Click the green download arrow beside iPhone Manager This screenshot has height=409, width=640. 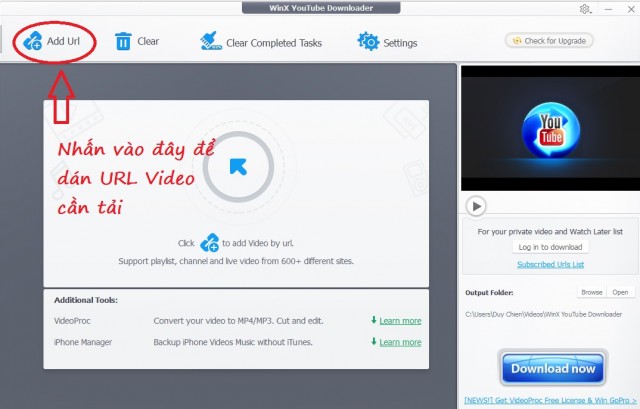tap(373, 341)
